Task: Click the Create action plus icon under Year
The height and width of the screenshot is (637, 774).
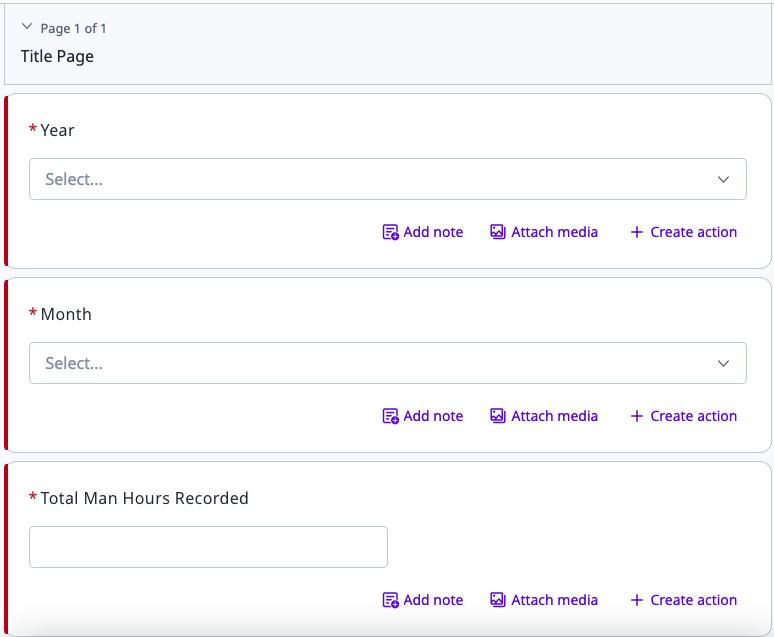Action: coord(637,232)
